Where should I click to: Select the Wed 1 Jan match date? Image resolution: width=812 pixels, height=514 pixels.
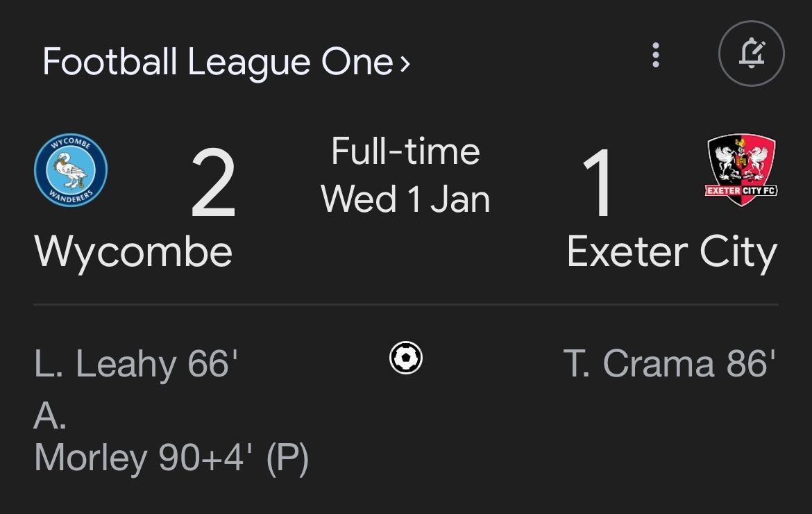click(x=406, y=199)
